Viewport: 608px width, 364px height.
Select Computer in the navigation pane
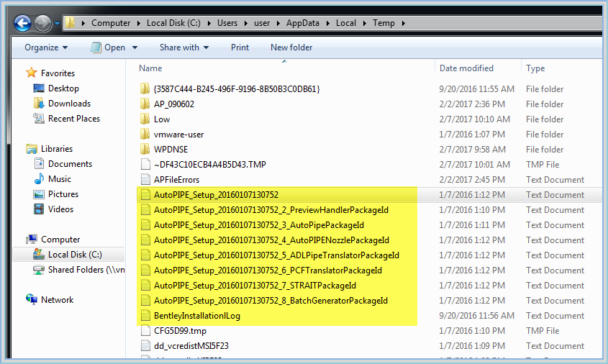(x=60, y=240)
